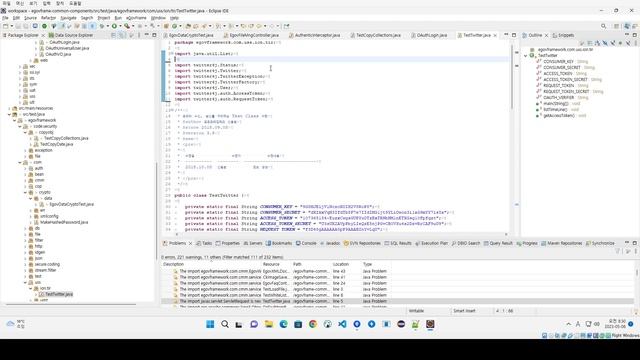640x360 pixels.
Task: Sort Problems by Description column header
Action: pos(211,264)
